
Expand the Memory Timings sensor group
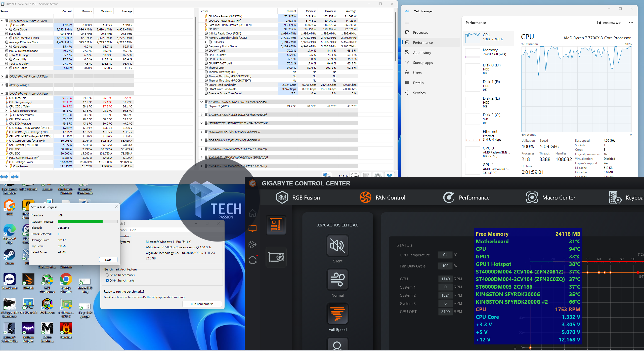[x=2, y=85]
